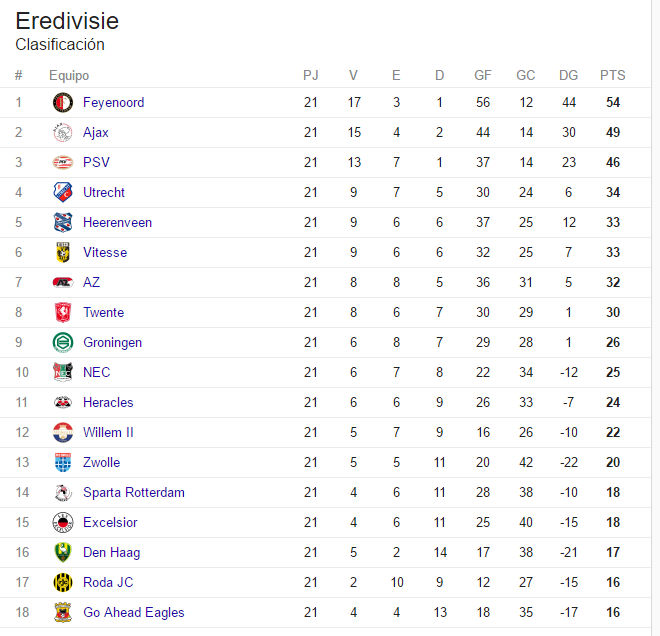The height and width of the screenshot is (636, 660).
Task: Click the Excelsior club badge
Action: click(63, 522)
